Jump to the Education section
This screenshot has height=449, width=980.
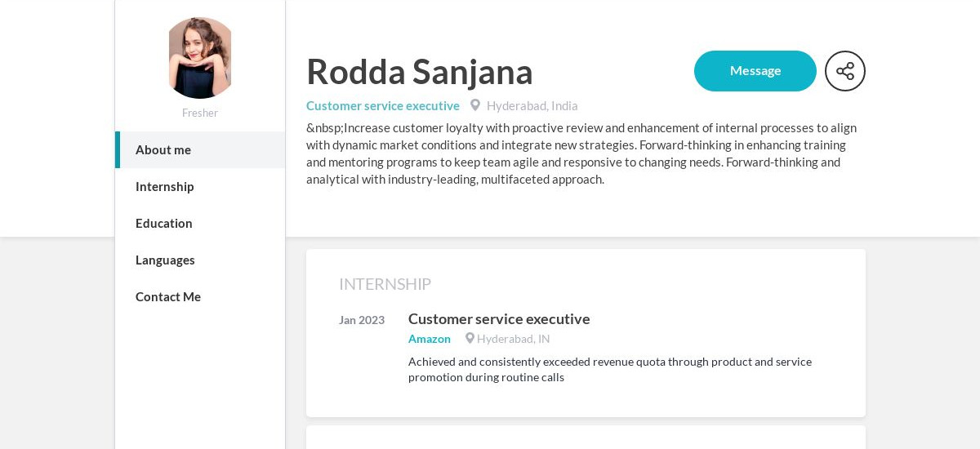164,224
